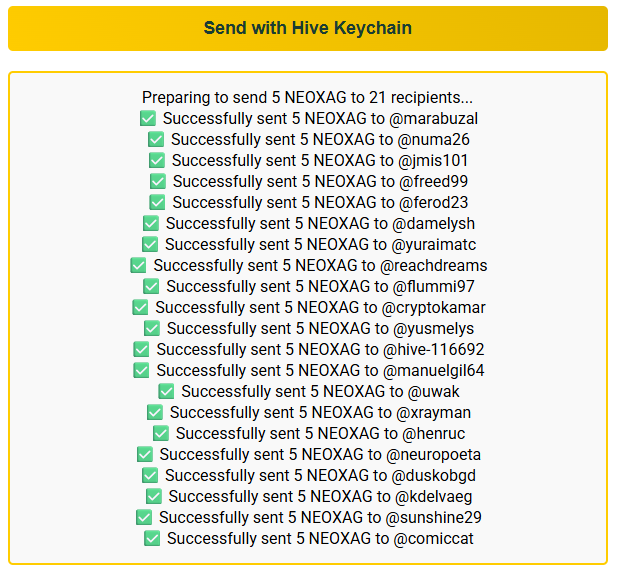The width and height of the screenshot is (619, 570).
Task: Click the green check icon beside @numa26
Action: pyautogui.click(x=156, y=139)
